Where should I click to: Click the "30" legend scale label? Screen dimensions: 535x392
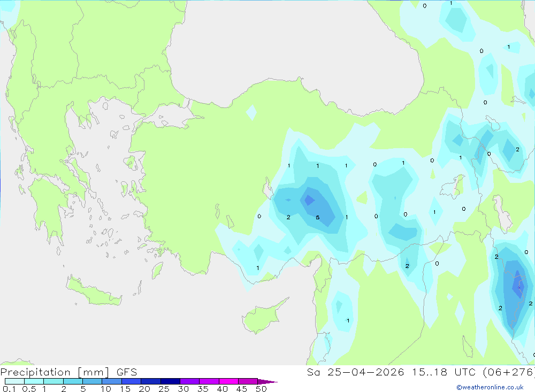click(x=183, y=389)
